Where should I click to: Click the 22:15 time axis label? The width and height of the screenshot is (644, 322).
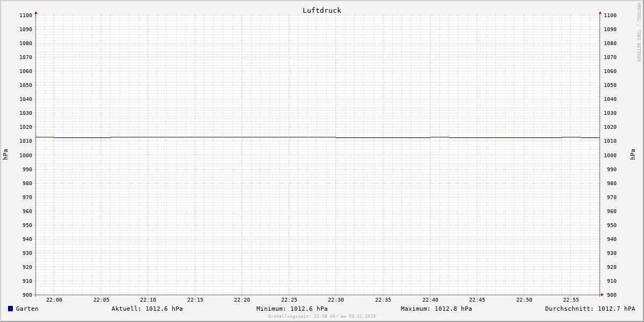[195, 300]
